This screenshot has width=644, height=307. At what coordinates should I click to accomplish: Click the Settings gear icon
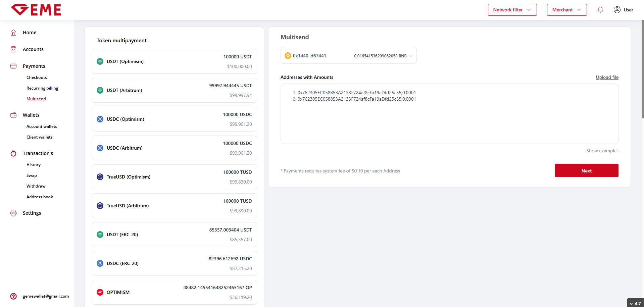13,213
